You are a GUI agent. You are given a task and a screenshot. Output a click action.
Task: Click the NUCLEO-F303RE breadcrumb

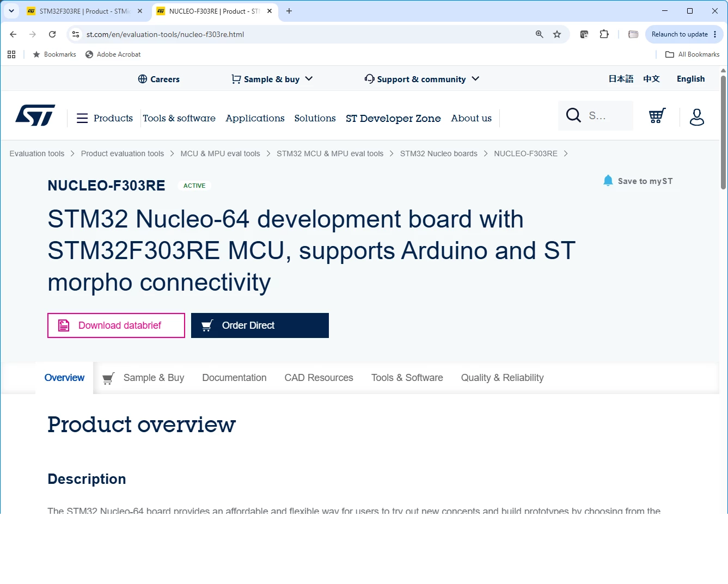tap(525, 153)
